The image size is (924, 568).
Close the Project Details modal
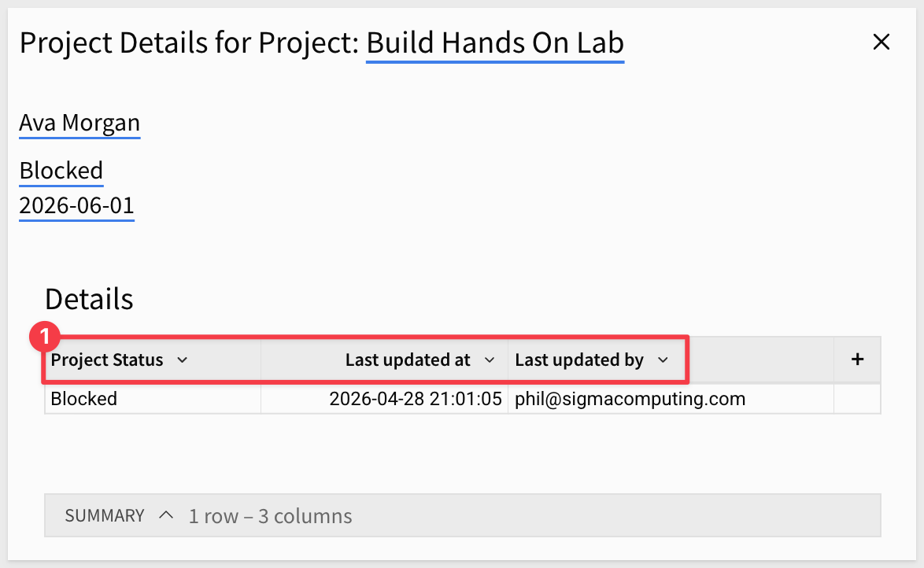(x=881, y=42)
